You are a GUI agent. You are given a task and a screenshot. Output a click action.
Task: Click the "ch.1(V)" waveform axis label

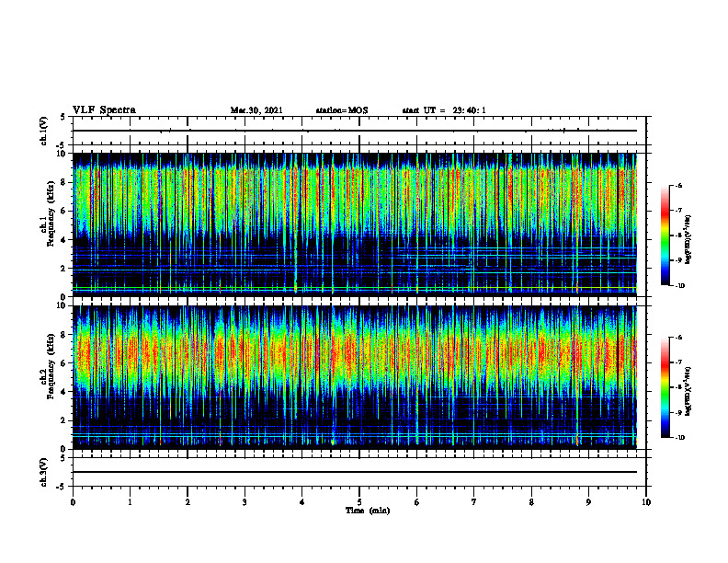click(x=43, y=131)
